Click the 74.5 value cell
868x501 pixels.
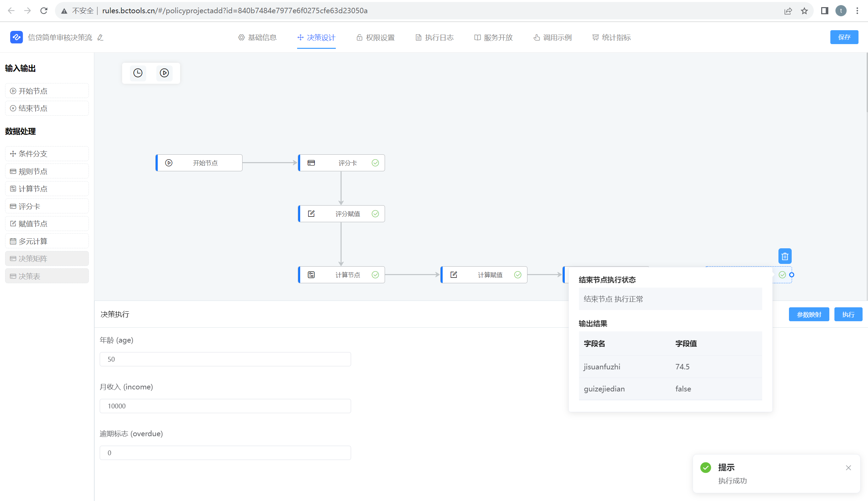point(682,367)
